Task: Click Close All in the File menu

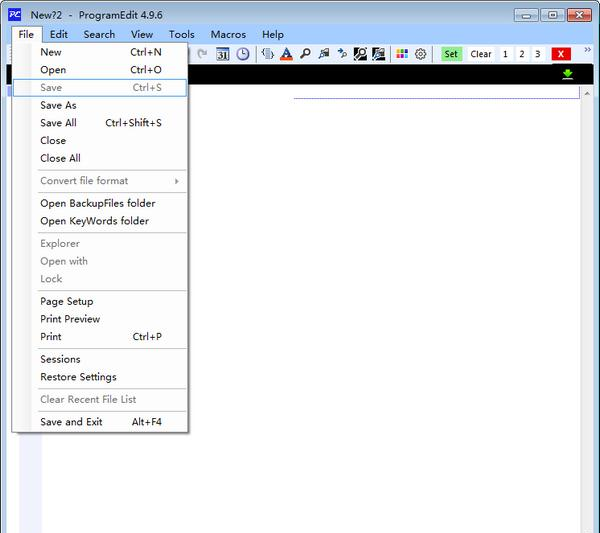Action: coord(100,158)
